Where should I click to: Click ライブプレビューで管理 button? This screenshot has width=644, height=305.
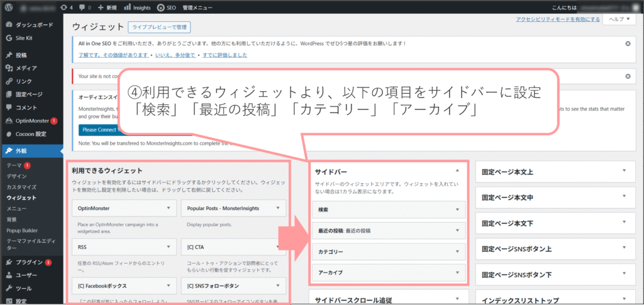158,27
